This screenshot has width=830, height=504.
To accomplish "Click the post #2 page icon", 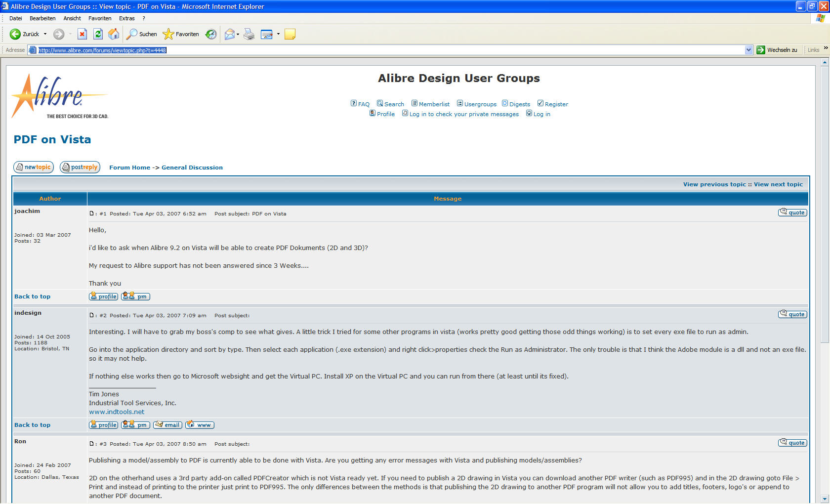I will tap(91, 315).
